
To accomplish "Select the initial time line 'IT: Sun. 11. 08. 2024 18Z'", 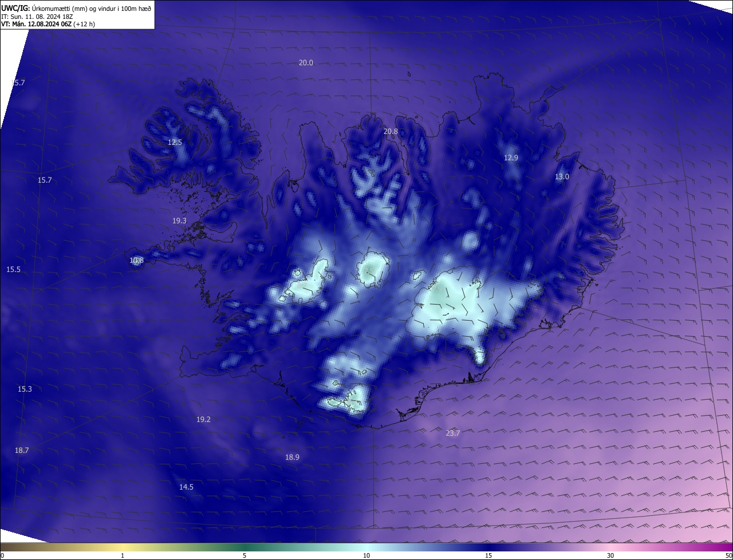I will click(37, 17).
